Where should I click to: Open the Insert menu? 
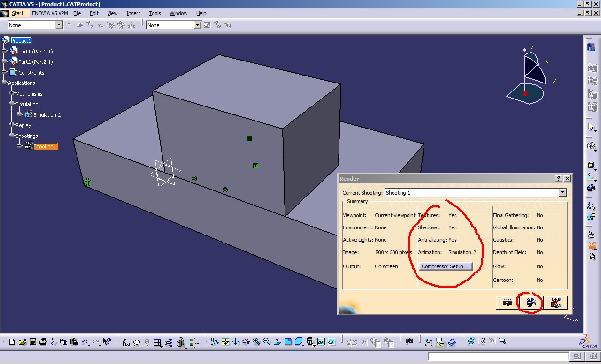click(133, 13)
